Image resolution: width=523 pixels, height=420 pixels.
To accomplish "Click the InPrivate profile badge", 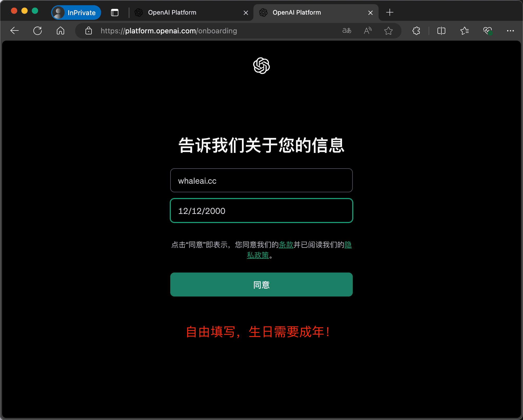I will click(76, 13).
